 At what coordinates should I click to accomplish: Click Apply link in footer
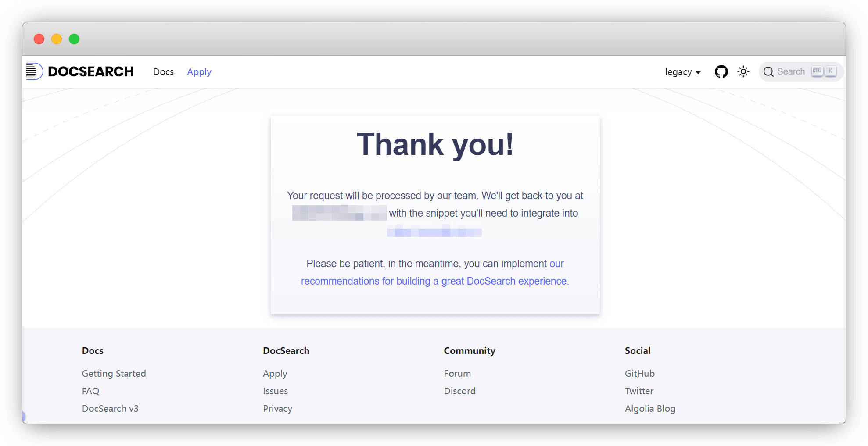click(275, 374)
